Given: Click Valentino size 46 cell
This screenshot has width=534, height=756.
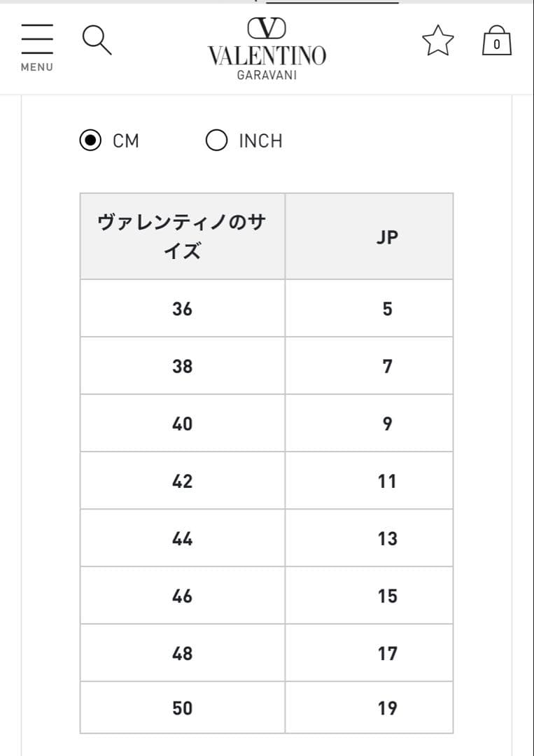Looking at the screenshot, I should coord(182,596).
